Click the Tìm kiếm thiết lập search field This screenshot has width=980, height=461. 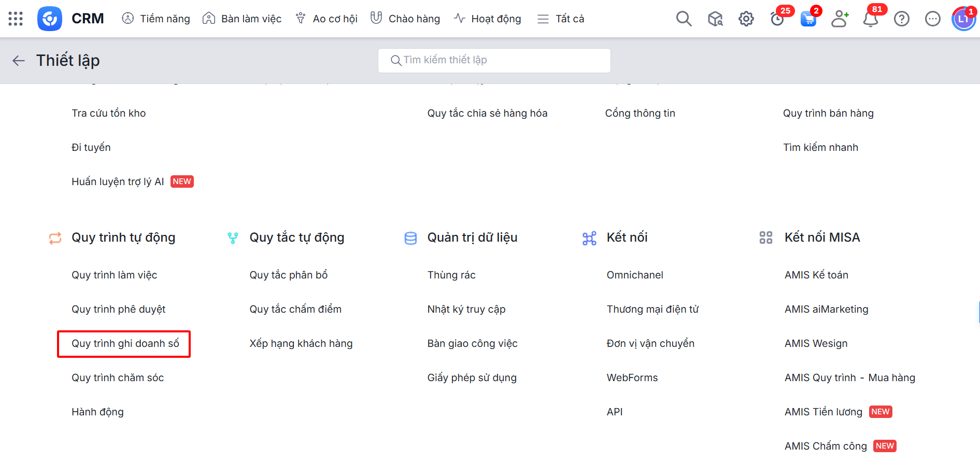(494, 60)
